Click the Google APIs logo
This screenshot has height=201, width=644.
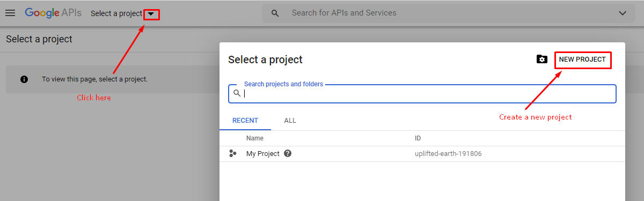(53, 13)
